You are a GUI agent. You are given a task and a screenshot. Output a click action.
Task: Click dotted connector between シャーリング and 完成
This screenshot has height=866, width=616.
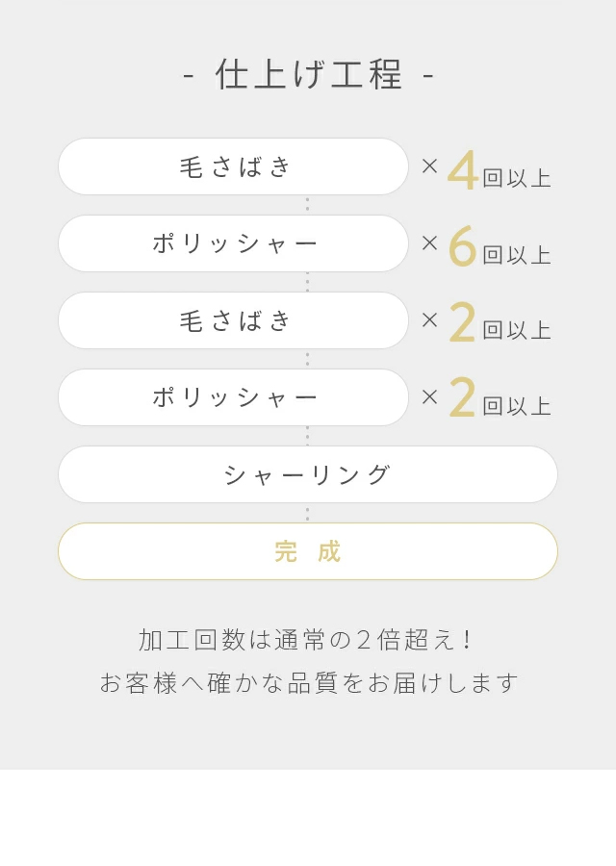[x=308, y=514]
